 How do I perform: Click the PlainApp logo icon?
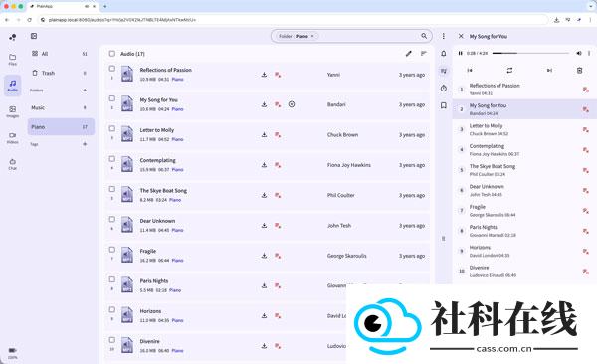click(x=13, y=37)
